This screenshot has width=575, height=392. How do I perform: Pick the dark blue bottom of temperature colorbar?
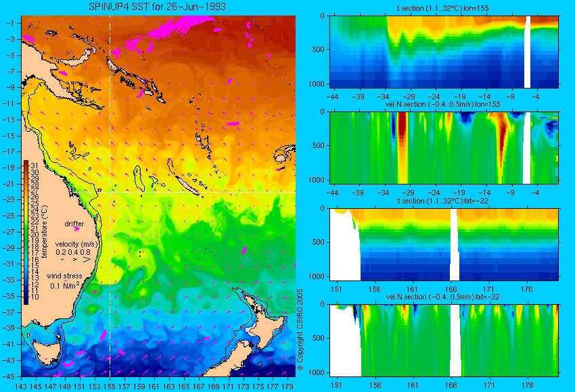(26, 300)
